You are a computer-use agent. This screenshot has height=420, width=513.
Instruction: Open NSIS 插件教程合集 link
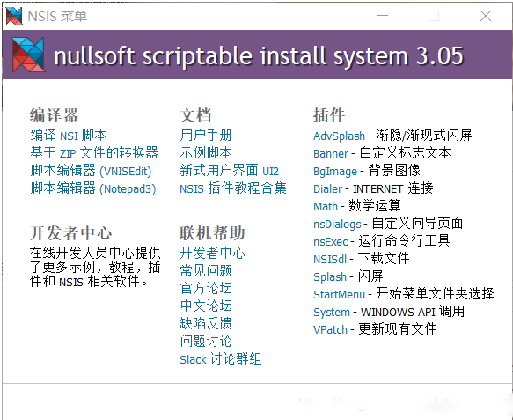tap(233, 188)
